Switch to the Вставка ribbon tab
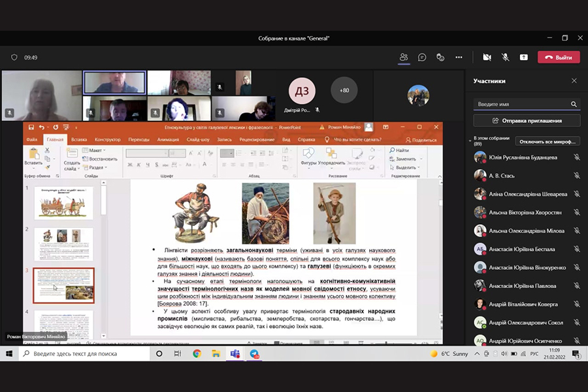The width and height of the screenshot is (588, 392). [x=79, y=139]
